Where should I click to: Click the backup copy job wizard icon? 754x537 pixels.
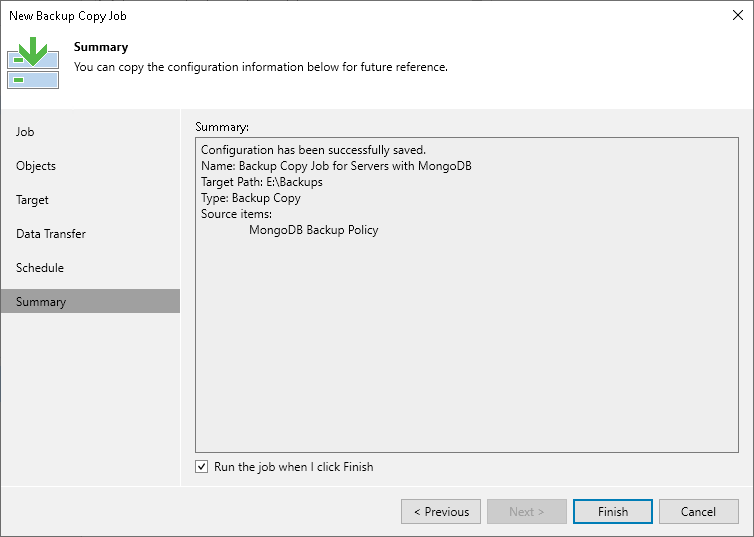pyautogui.click(x=33, y=63)
